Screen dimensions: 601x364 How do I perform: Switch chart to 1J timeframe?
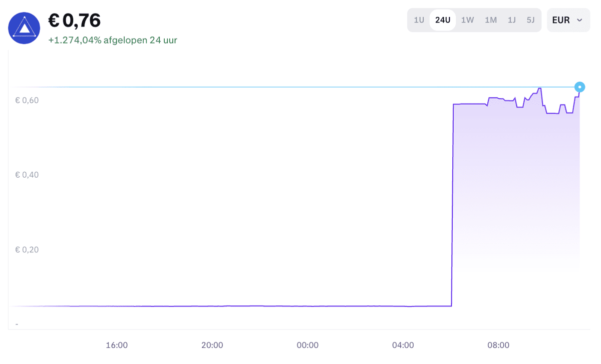coord(512,20)
